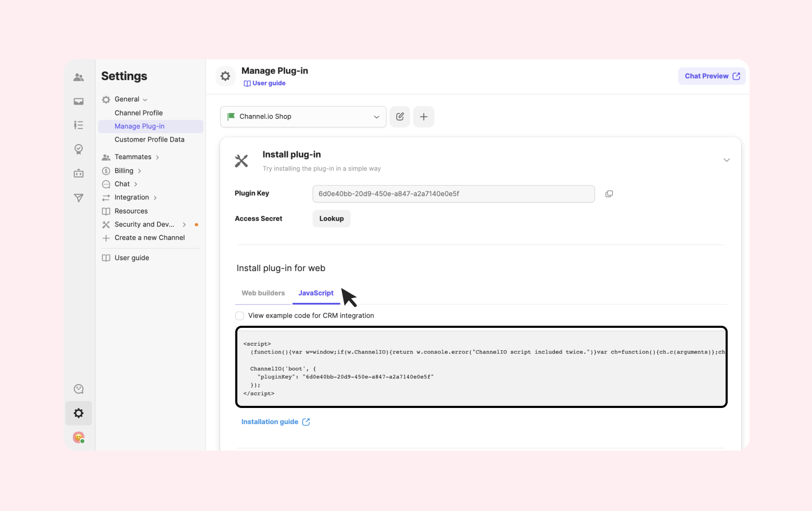
Task: Click the Access Secret label
Action: pos(259,219)
